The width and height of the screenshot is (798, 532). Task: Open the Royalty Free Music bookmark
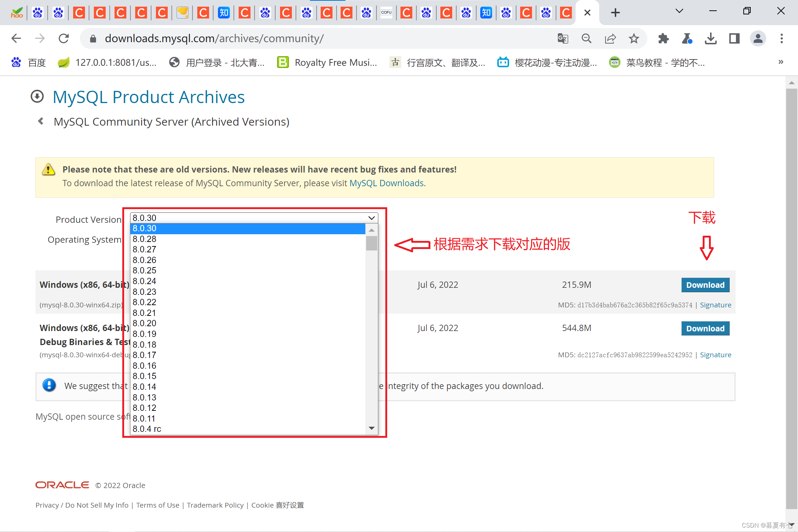click(x=327, y=62)
